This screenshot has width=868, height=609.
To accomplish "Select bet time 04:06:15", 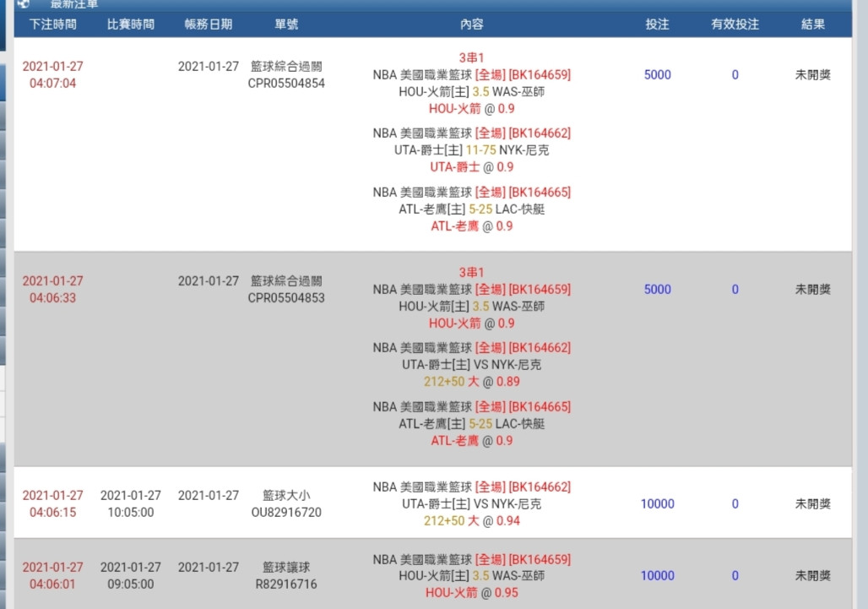I will (52, 513).
